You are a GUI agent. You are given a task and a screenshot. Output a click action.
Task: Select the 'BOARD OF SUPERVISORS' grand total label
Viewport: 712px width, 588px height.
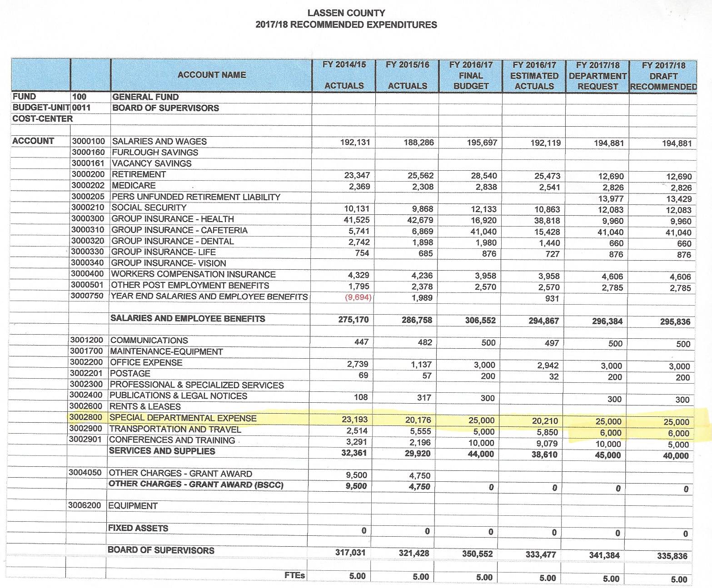161,550
